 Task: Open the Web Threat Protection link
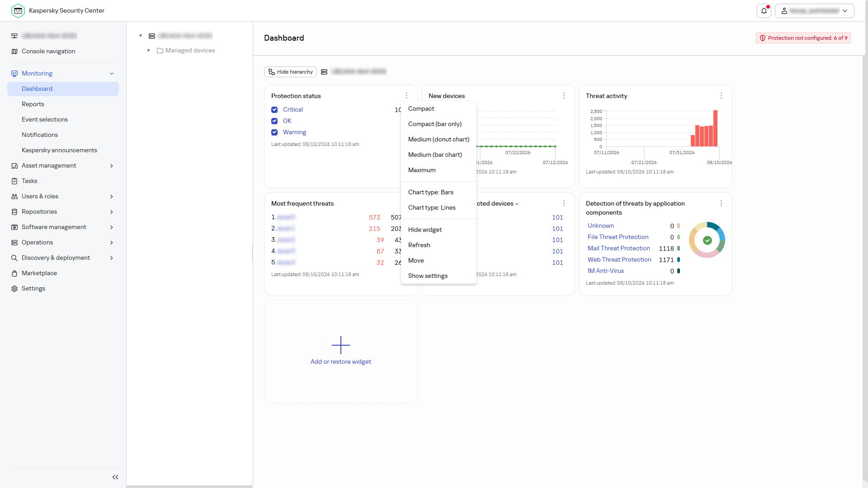tap(619, 259)
